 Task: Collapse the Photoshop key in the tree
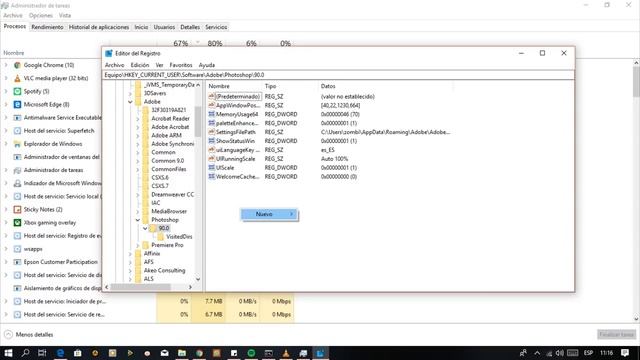click(138, 220)
